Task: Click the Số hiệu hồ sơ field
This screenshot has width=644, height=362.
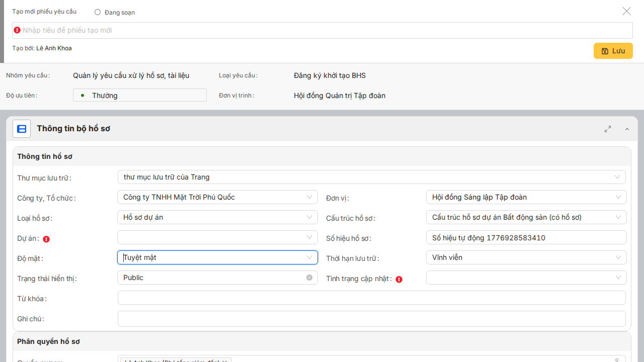Action: (526, 237)
